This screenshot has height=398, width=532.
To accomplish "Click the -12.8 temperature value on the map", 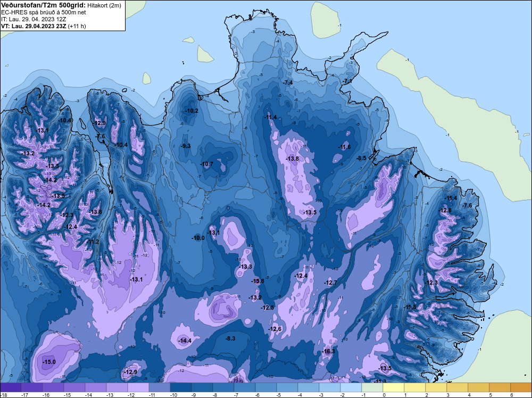I will 445,210.
